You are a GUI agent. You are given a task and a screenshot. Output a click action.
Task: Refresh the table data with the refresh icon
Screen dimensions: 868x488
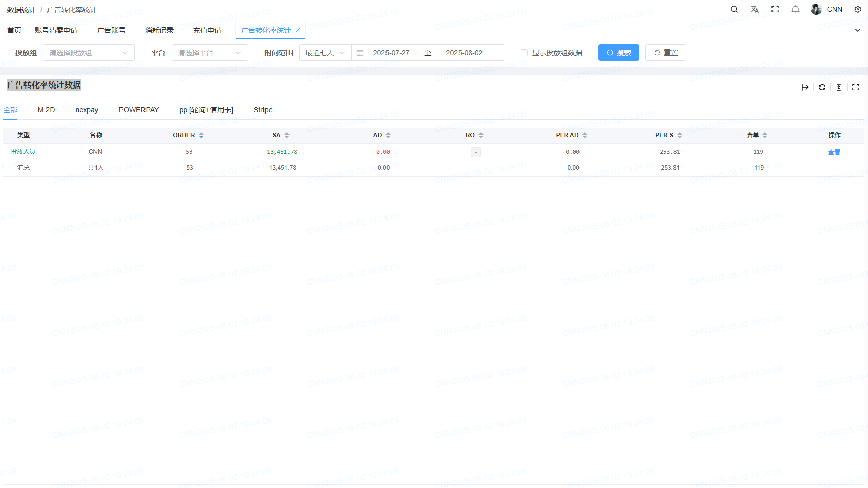(822, 87)
